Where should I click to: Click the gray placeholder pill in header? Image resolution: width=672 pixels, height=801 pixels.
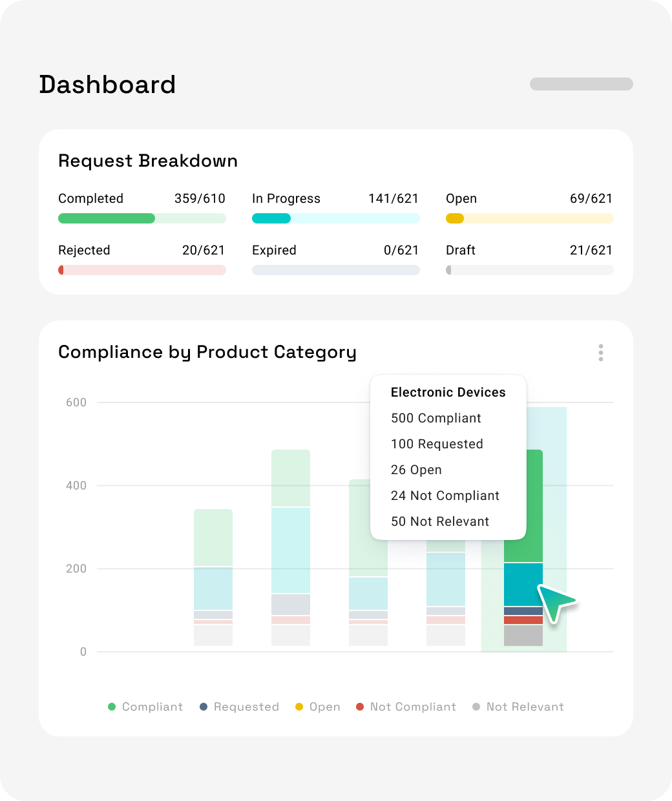(582, 84)
